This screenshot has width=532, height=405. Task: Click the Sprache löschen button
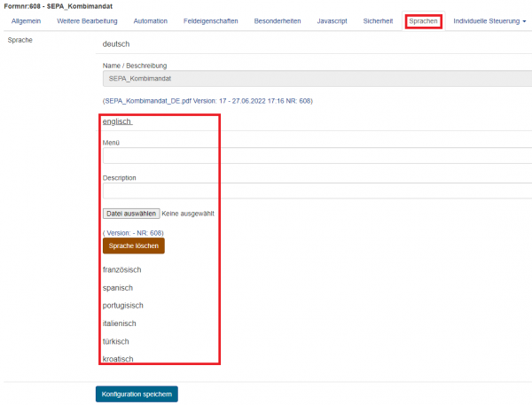coord(134,245)
